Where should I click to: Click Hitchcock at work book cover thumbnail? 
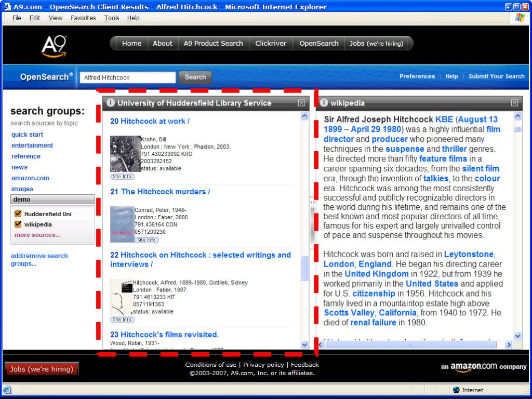click(125, 154)
